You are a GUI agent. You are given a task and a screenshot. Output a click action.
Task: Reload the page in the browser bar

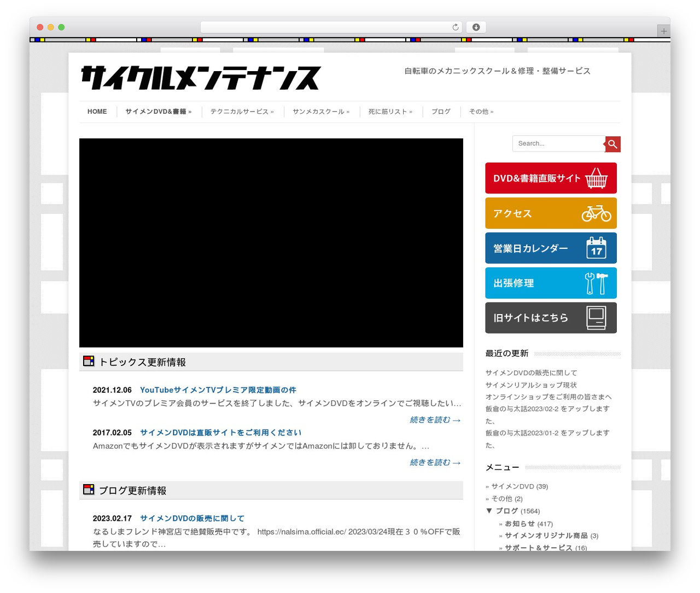[456, 27]
